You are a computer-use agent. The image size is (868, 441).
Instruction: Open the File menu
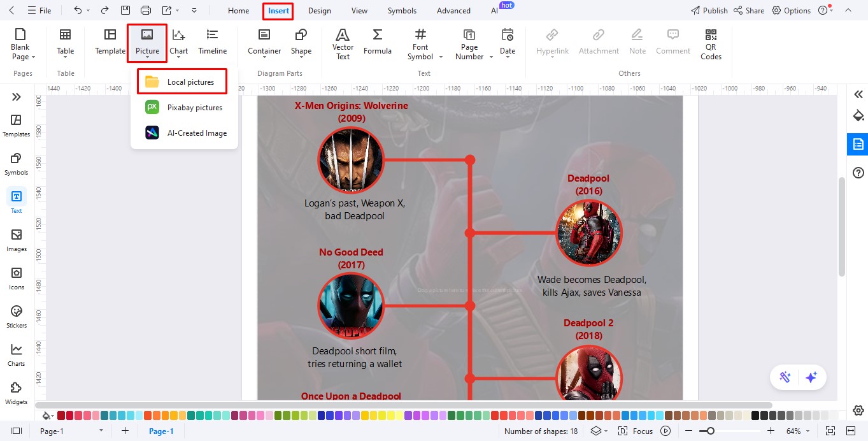(39, 11)
